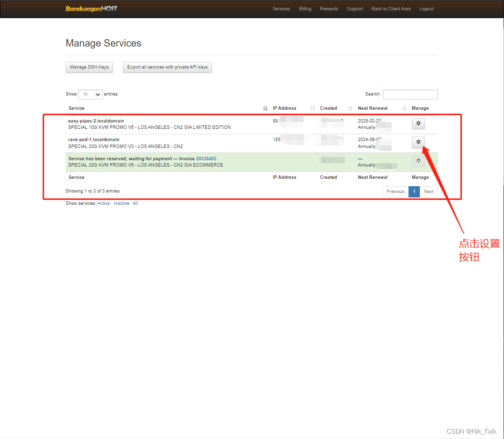Click gear icon on reserved service row
The image size is (504, 439).
click(x=418, y=161)
